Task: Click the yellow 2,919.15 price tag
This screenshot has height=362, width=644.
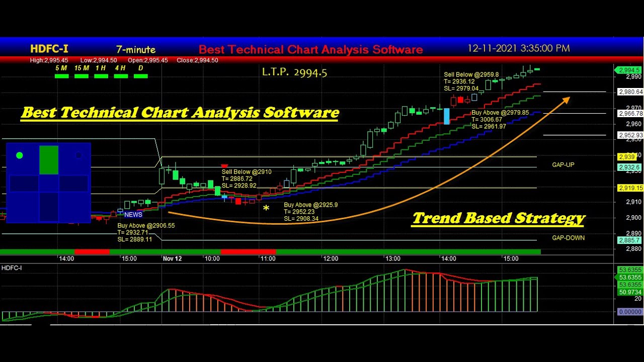Action: 631,188
